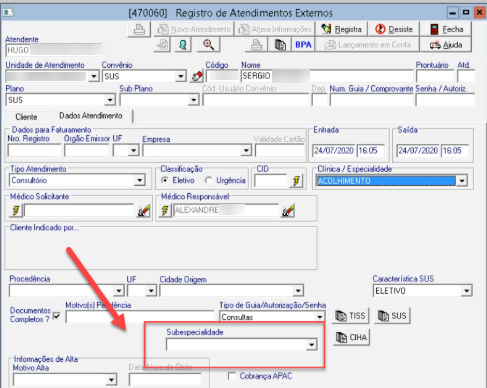
Task: Click lightning icon for Médico Responsável
Action: (x=165, y=210)
